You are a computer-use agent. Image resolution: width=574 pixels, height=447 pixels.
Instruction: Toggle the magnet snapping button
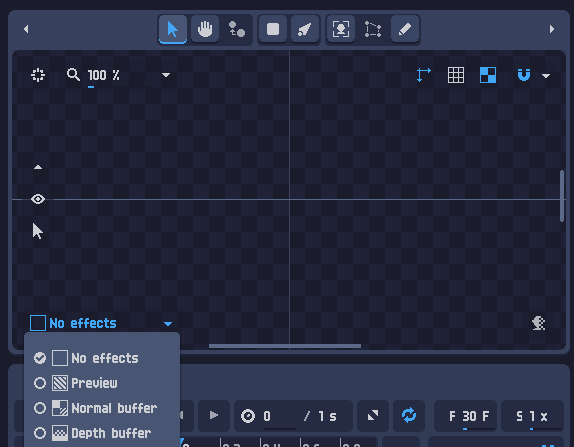(x=524, y=75)
